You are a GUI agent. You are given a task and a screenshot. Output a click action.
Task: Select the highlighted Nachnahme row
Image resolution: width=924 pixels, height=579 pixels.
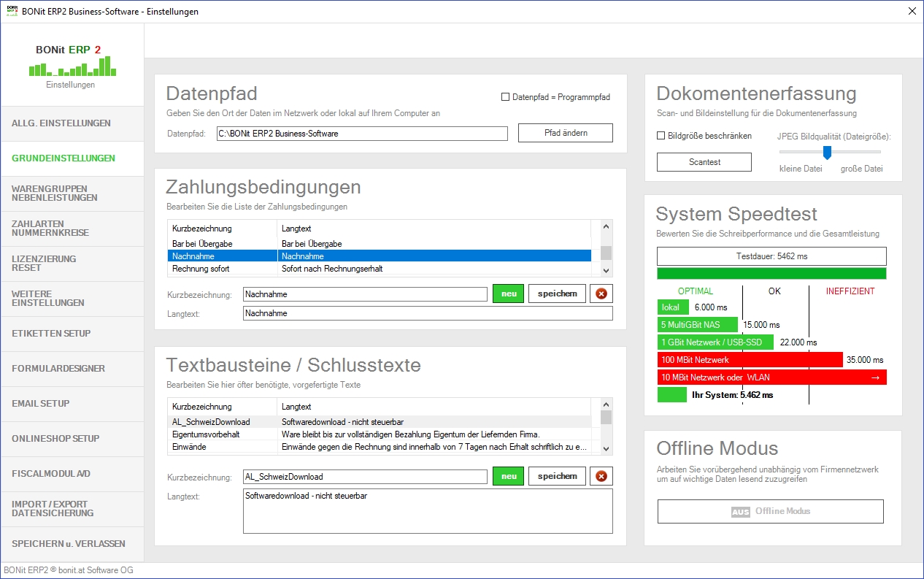(x=379, y=256)
